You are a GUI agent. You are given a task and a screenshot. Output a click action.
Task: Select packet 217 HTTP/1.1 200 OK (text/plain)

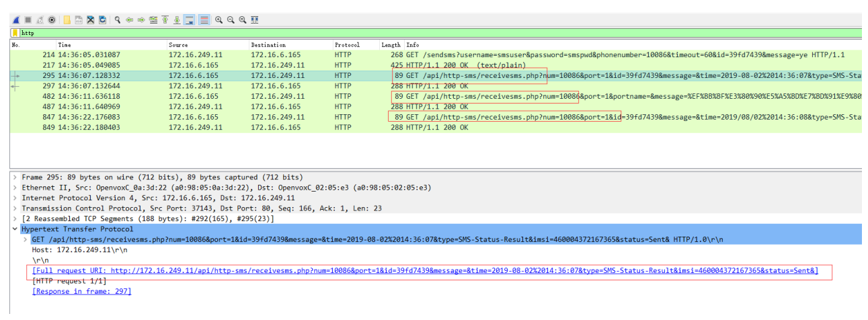tap(436, 65)
